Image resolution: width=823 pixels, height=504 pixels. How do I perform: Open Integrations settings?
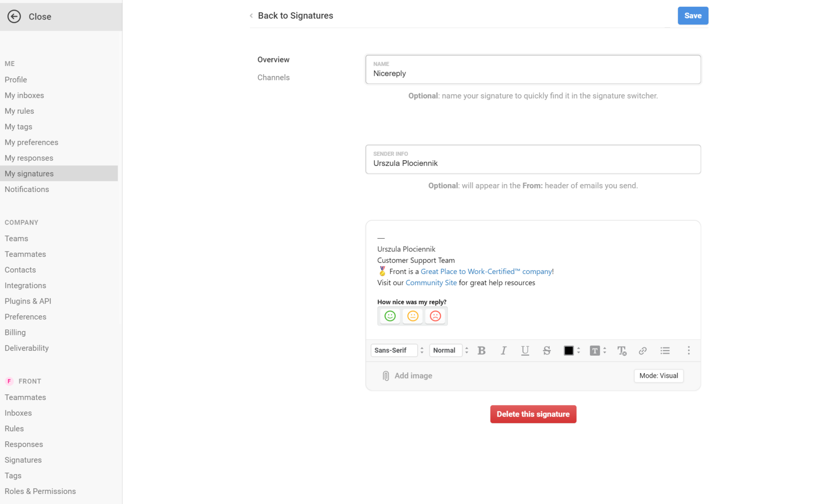[x=25, y=285]
